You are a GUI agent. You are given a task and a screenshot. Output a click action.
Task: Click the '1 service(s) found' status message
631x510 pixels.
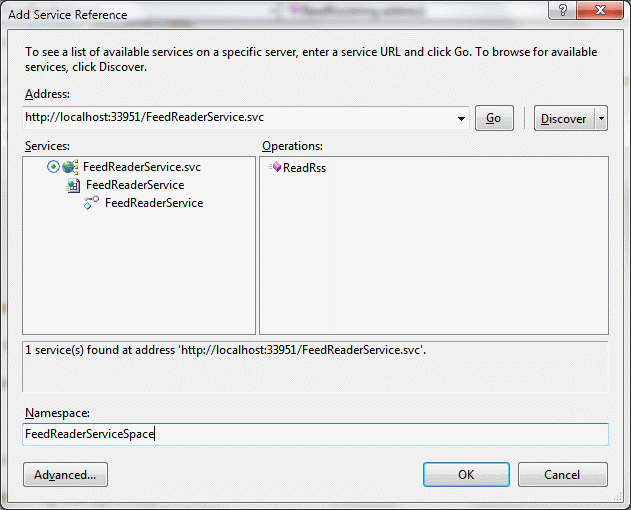pos(225,350)
